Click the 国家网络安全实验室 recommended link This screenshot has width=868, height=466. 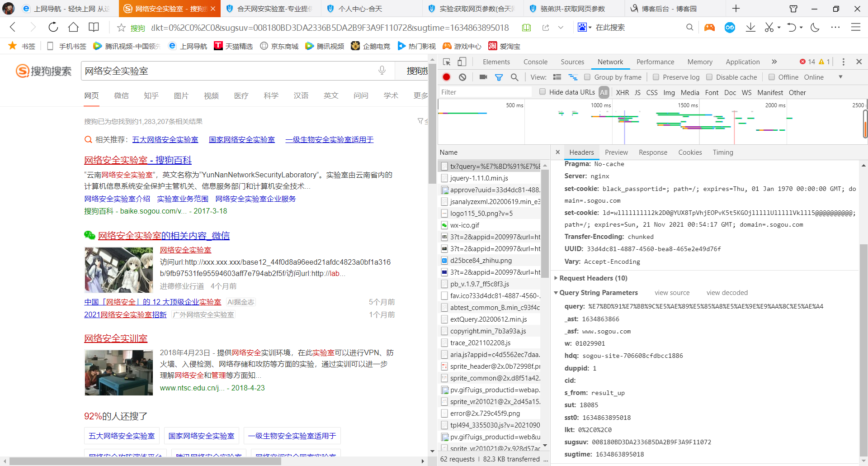point(242,139)
